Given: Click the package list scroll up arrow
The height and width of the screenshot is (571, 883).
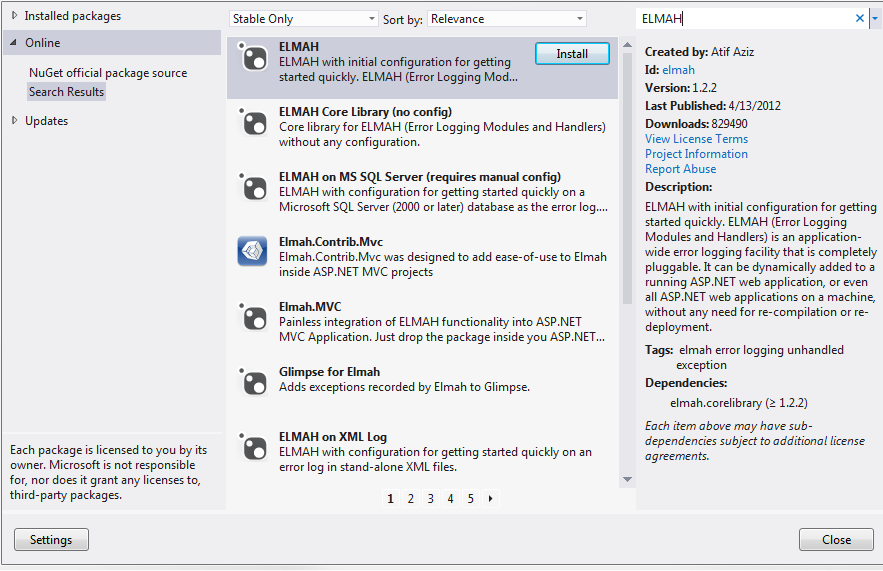Looking at the screenshot, I should pyautogui.click(x=627, y=44).
